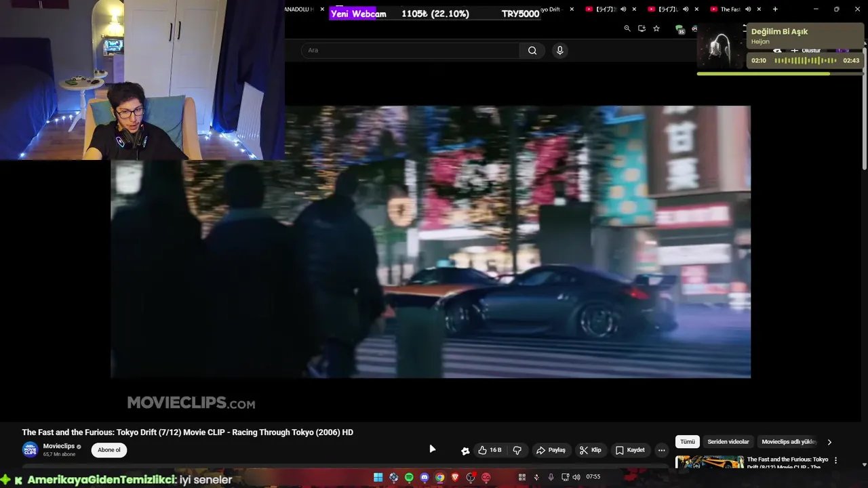Click the flower-shaped icon beside like button

point(465,451)
